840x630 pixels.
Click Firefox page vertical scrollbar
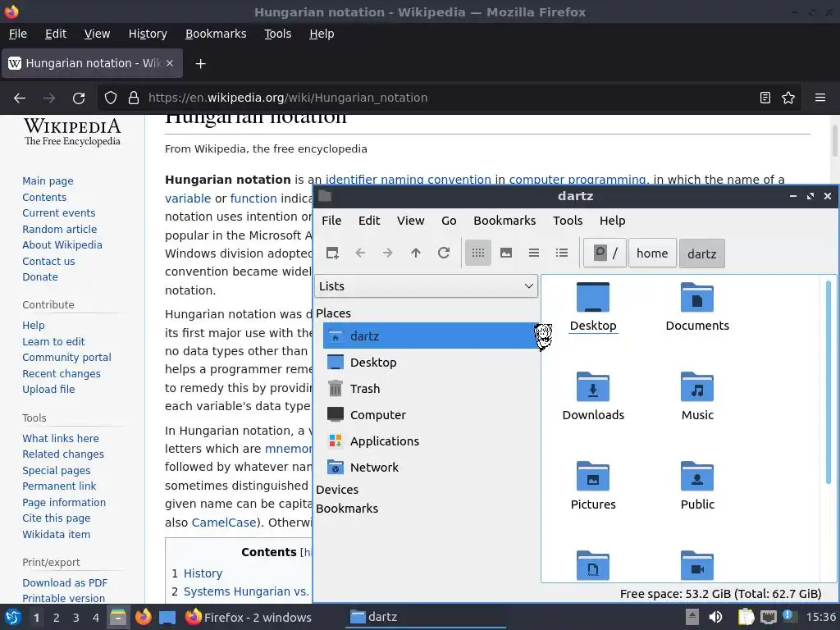tap(834, 140)
